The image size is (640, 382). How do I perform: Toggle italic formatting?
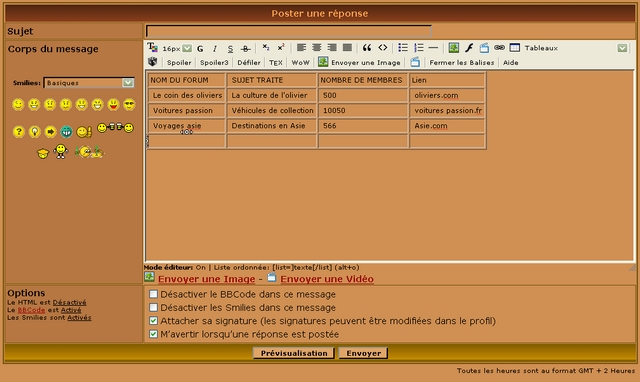pyautogui.click(x=215, y=49)
